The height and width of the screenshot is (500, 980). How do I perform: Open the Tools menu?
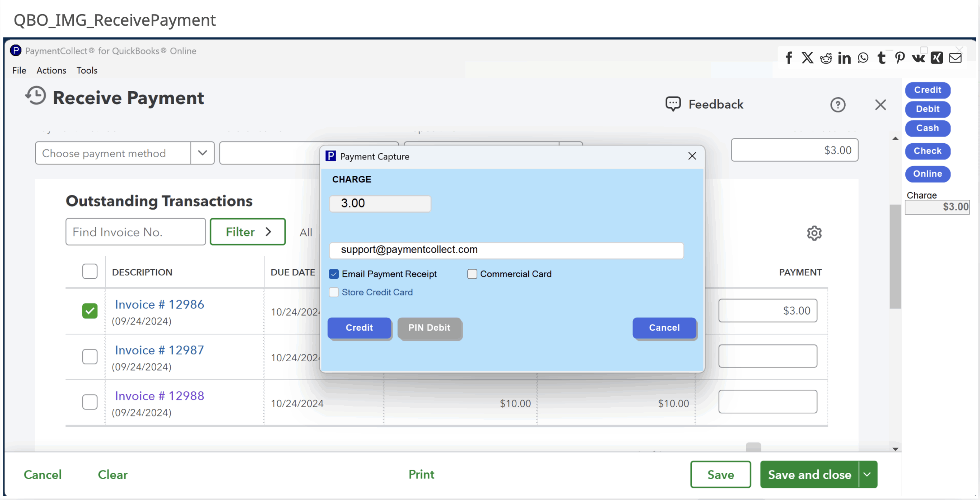click(x=87, y=70)
